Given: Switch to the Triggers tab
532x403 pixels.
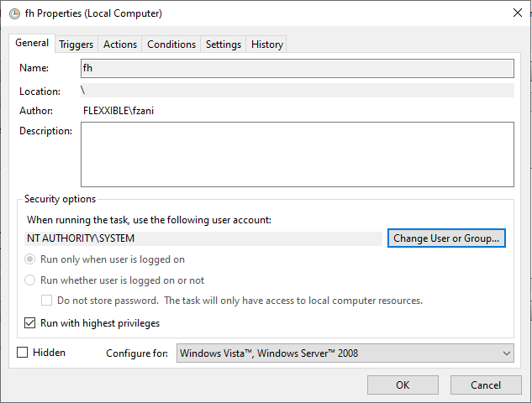Looking at the screenshot, I should pos(76,44).
